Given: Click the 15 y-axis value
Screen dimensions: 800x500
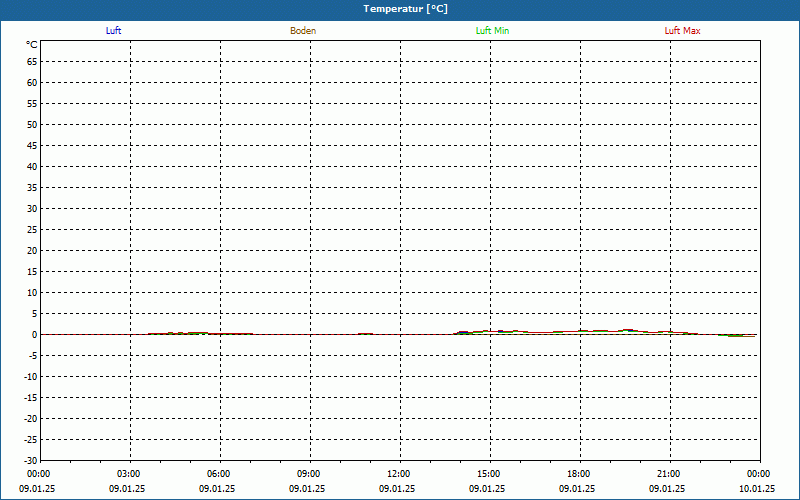Looking at the screenshot, I should pos(33,271).
